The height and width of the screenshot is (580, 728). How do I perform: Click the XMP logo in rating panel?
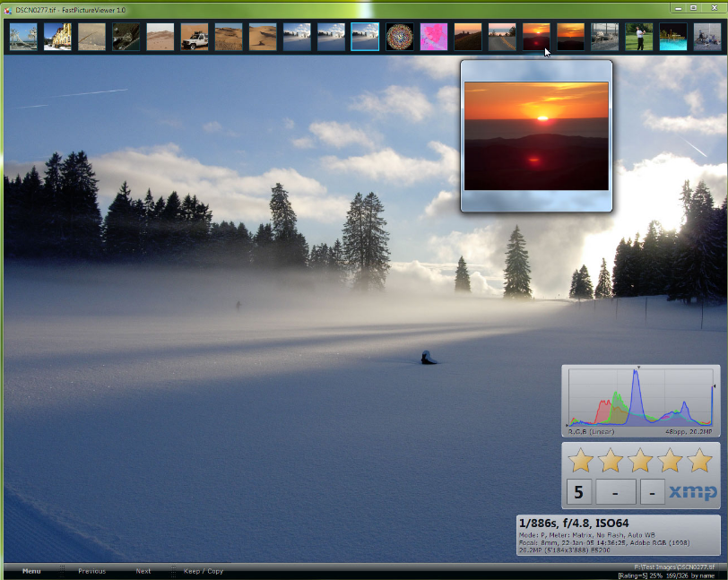pos(693,492)
